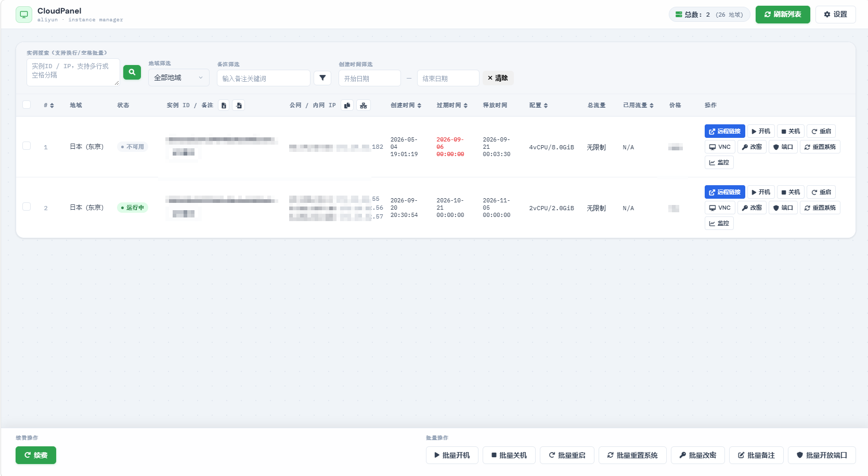868x476 pixels.
Task: Click the export file icon next to 备注
Action: [224, 105]
